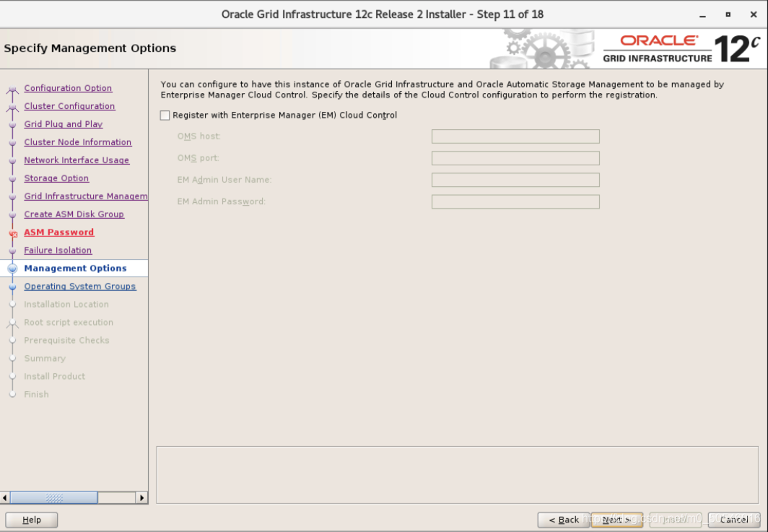768x532 pixels.
Task: Click the sidebar horizontal scrollbar thumb
Action: click(x=54, y=497)
